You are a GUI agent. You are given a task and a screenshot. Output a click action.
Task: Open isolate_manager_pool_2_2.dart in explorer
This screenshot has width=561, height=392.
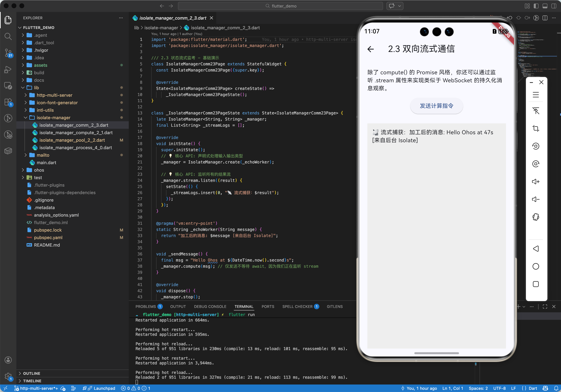(x=72, y=140)
